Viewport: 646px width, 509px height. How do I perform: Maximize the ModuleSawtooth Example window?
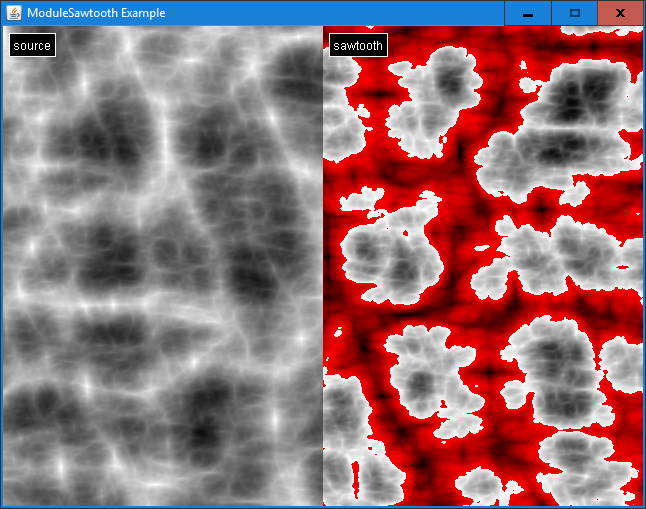click(574, 13)
